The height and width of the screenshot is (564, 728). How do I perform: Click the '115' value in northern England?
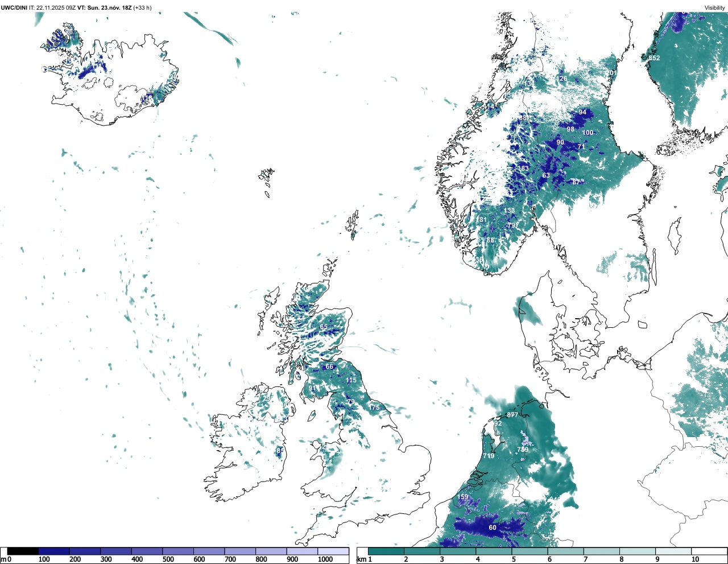[x=351, y=380]
